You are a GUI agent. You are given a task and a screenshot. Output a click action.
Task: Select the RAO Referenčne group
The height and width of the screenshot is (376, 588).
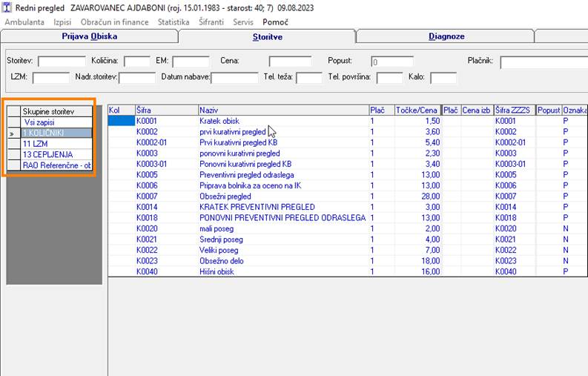[57, 165]
